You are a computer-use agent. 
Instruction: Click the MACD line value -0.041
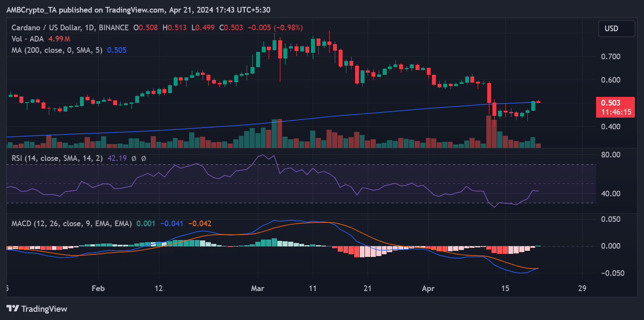[x=171, y=224]
